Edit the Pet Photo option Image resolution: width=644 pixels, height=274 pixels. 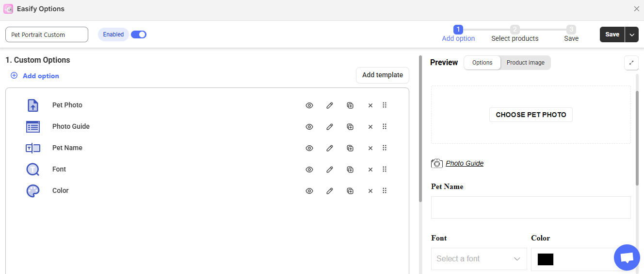[330, 105]
